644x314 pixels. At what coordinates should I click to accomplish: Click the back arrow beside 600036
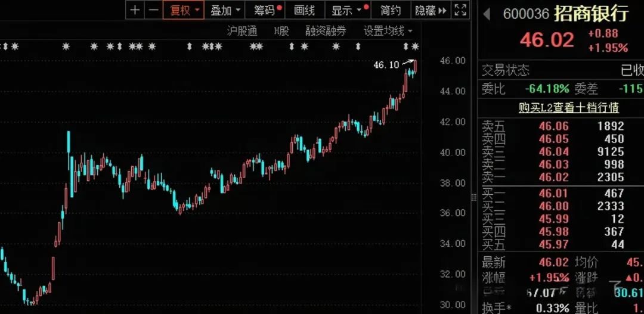point(487,13)
